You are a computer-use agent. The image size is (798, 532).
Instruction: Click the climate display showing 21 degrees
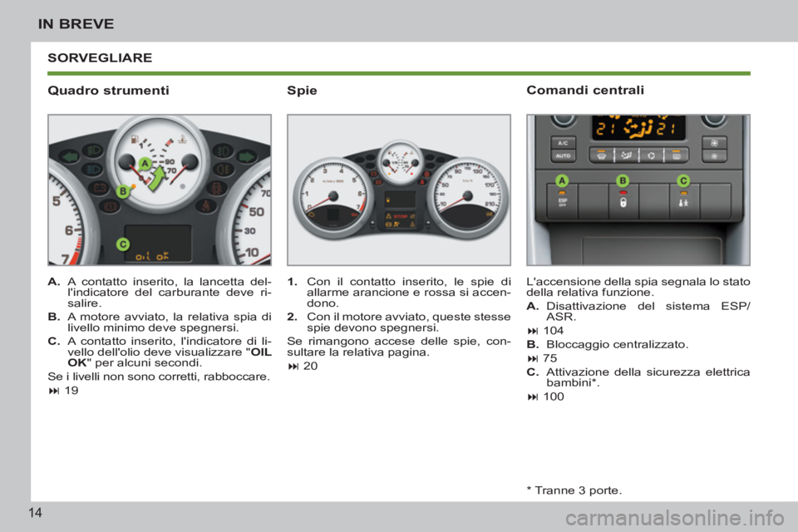click(638, 128)
